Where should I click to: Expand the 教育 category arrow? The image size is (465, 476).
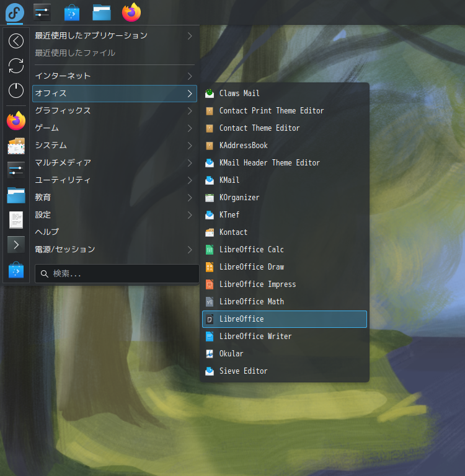click(x=190, y=198)
